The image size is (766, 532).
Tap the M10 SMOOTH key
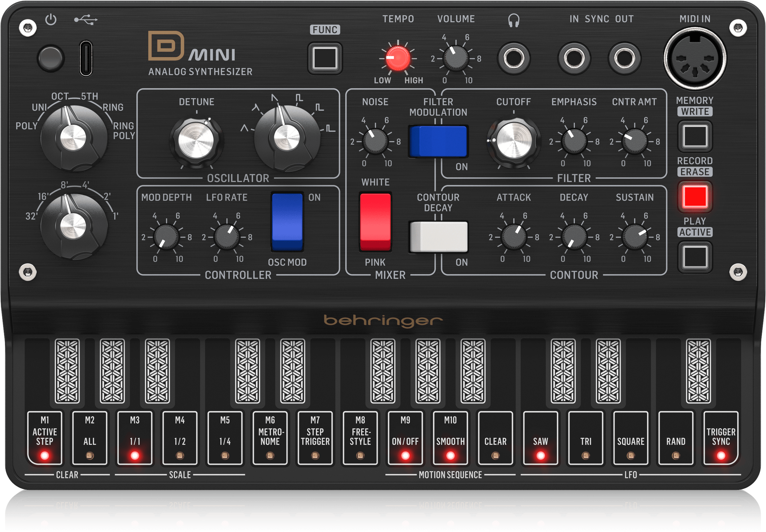pos(450,438)
